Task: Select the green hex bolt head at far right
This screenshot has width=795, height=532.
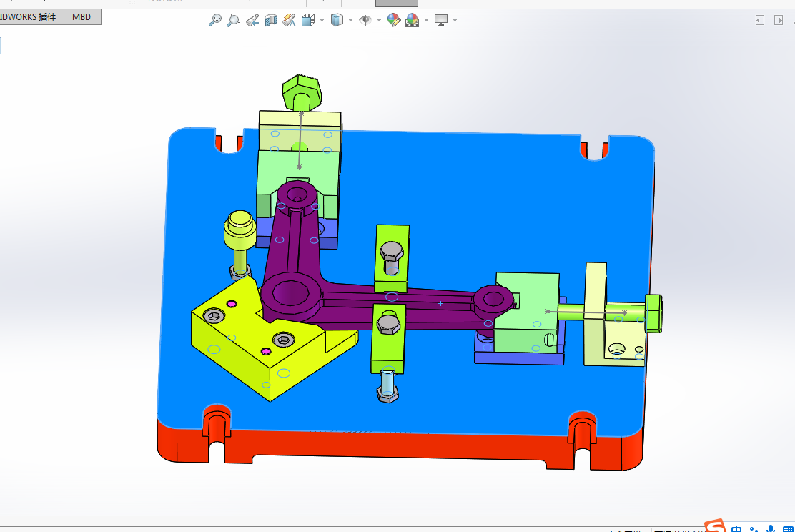Action: 653,313
